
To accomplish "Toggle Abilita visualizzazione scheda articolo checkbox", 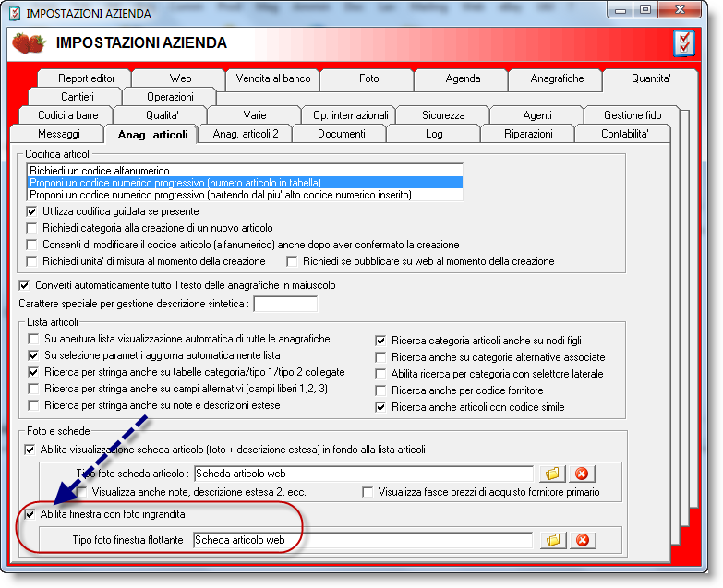I will click(30, 450).
